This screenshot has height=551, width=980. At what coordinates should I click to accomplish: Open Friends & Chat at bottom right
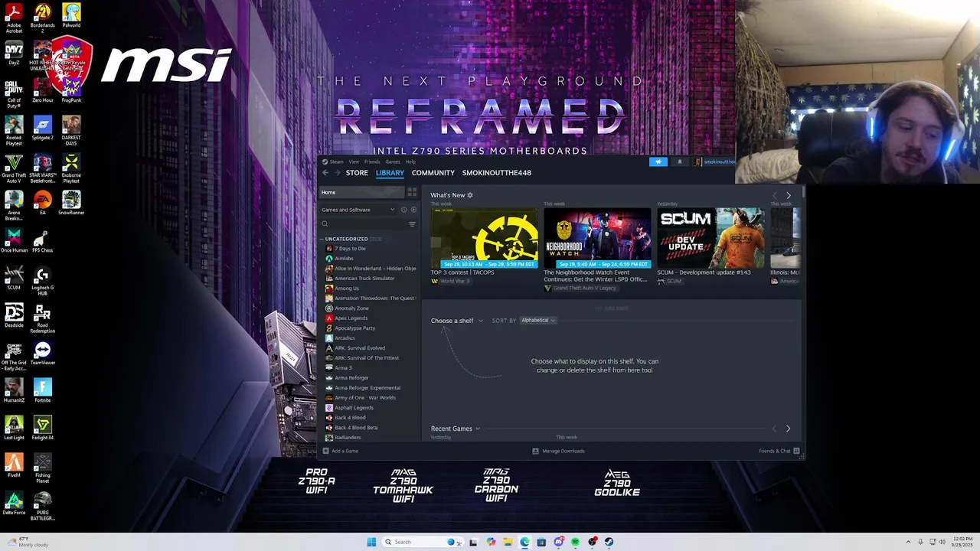779,451
